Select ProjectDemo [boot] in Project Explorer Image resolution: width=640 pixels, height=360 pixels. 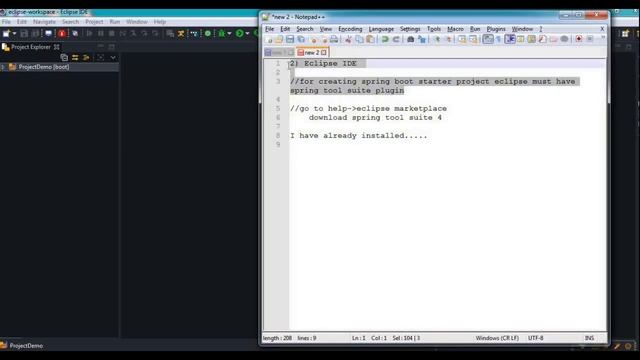[x=44, y=67]
